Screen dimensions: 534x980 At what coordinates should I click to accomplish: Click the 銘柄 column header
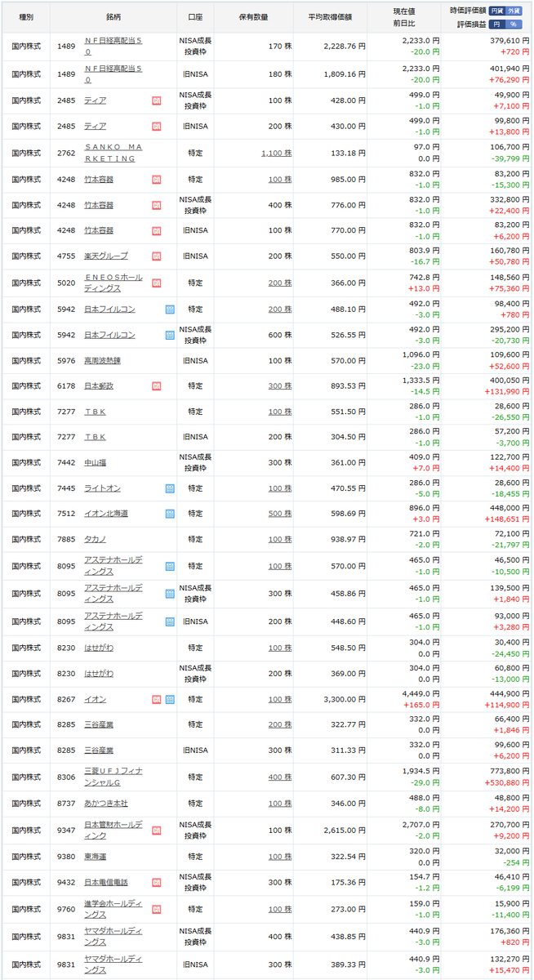click(x=114, y=17)
